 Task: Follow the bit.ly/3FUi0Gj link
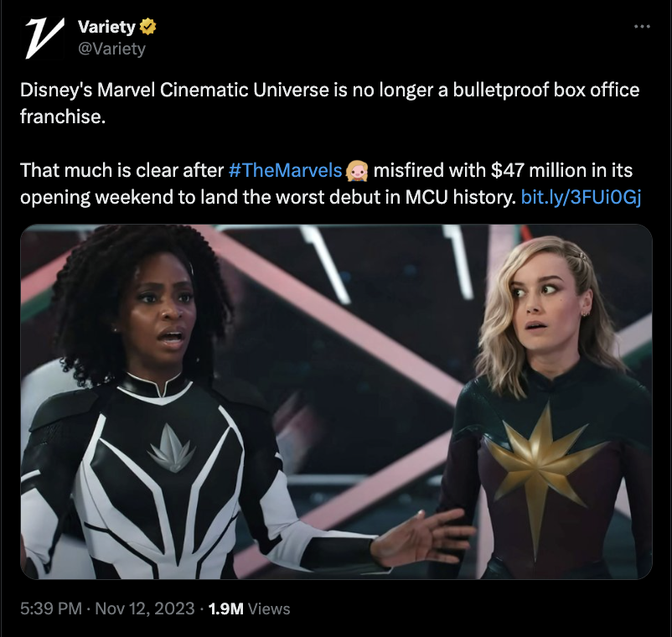581,197
